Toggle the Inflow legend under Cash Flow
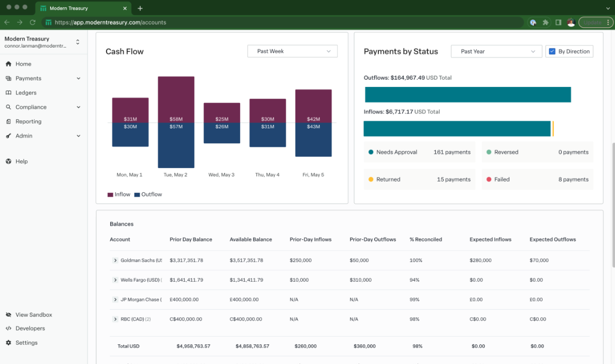Screen dimensions: 615x364 (119, 194)
